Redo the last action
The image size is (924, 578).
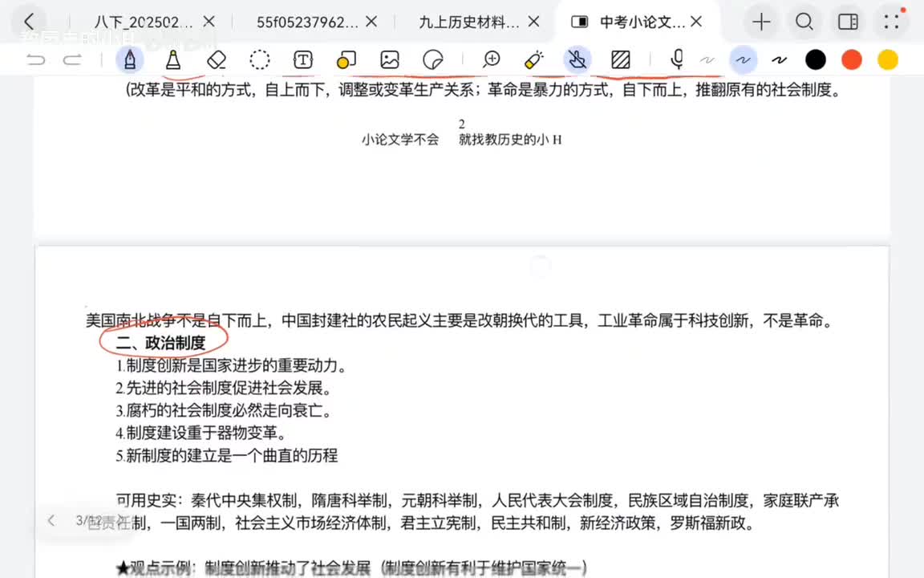tap(72, 59)
